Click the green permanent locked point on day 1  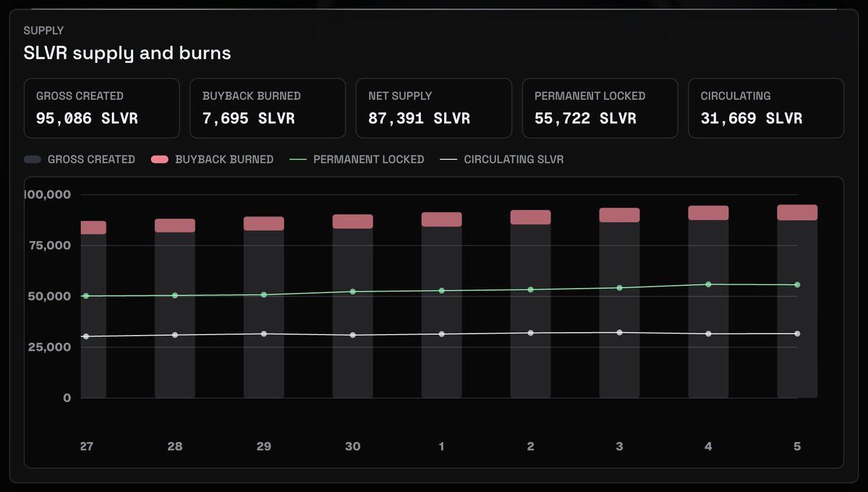click(442, 290)
